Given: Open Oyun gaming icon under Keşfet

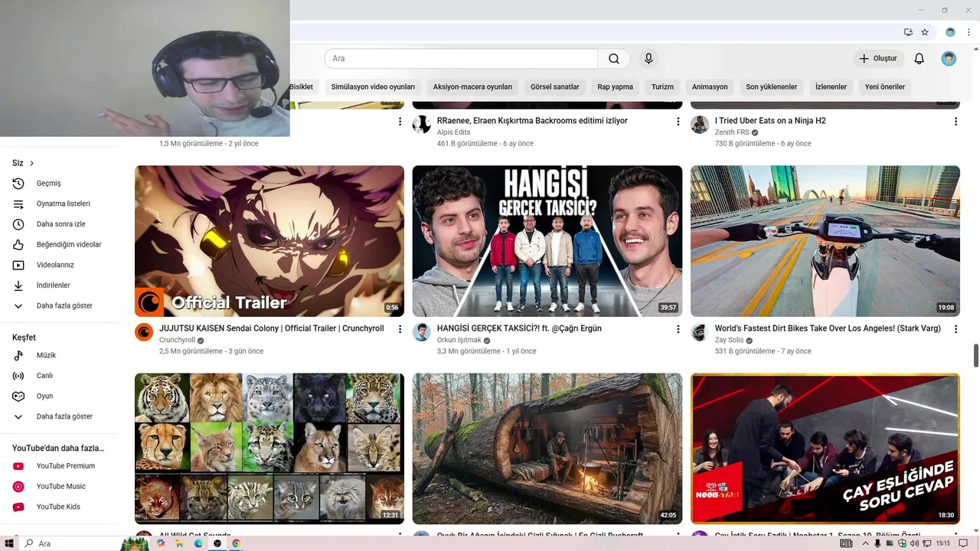Looking at the screenshot, I should click(x=18, y=396).
